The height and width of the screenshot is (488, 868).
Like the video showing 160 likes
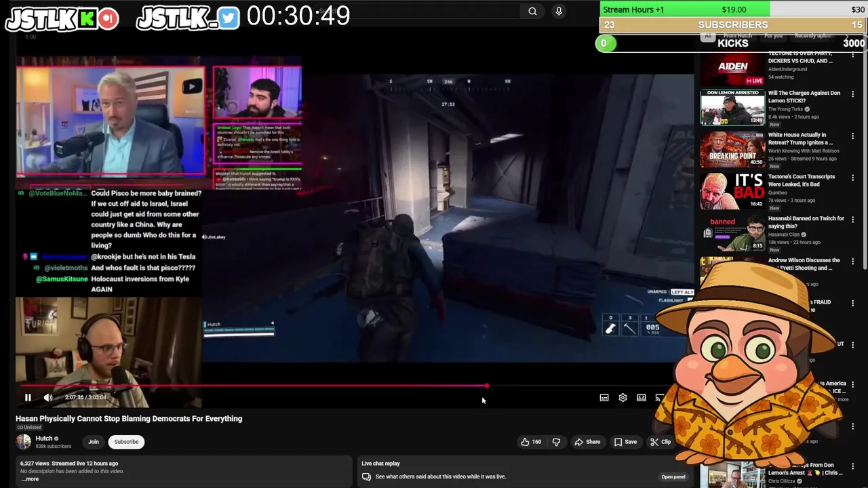pyautogui.click(x=531, y=442)
